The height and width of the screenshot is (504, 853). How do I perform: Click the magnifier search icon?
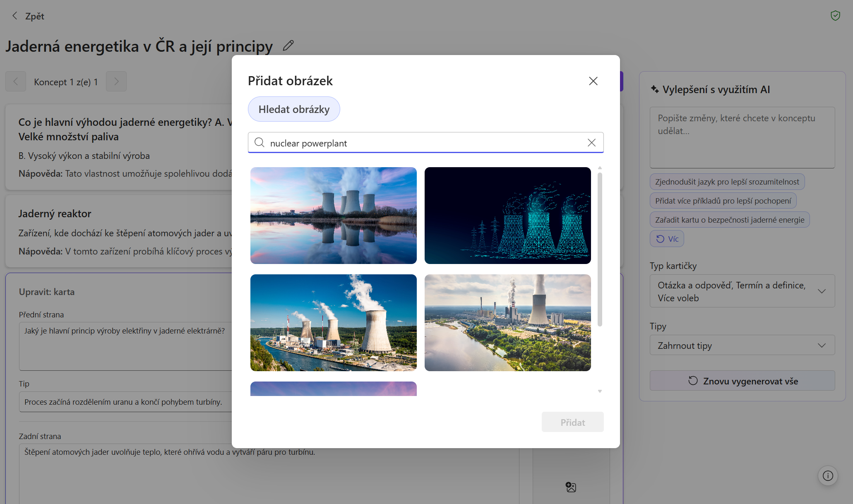[260, 143]
